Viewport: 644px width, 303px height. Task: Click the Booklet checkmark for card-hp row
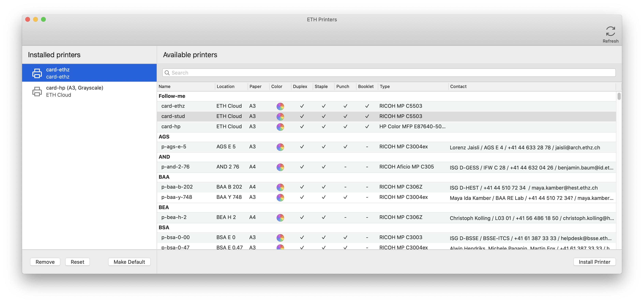[x=367, y=126]
